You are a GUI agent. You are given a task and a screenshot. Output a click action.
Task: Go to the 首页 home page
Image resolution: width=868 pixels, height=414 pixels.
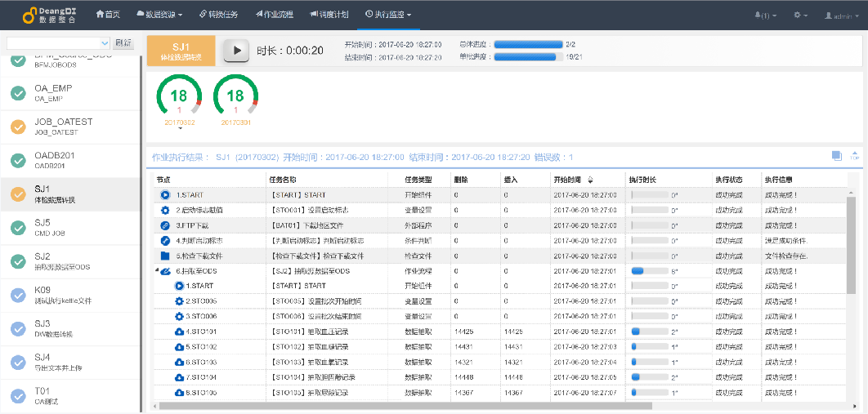point(108,15)
